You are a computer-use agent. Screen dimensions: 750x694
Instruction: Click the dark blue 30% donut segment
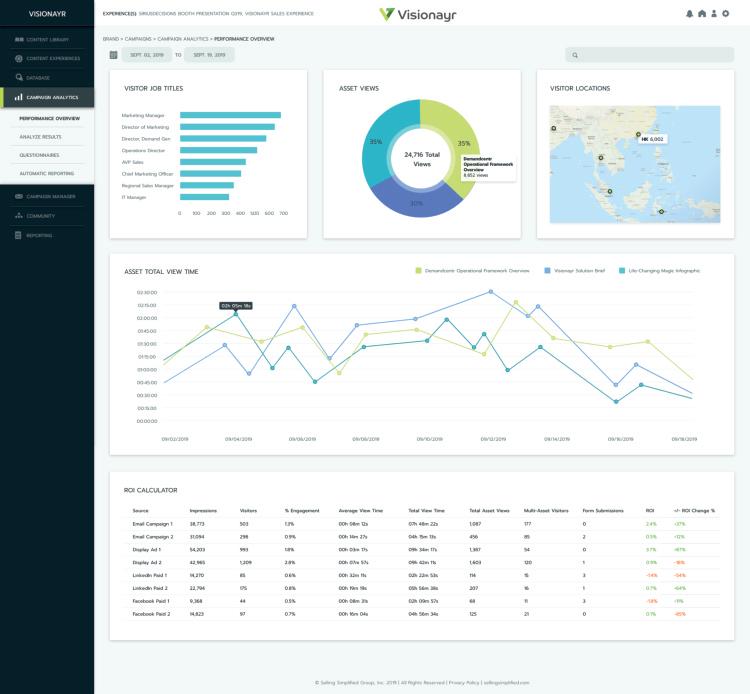pyautogui.click(x=416, y=201)
